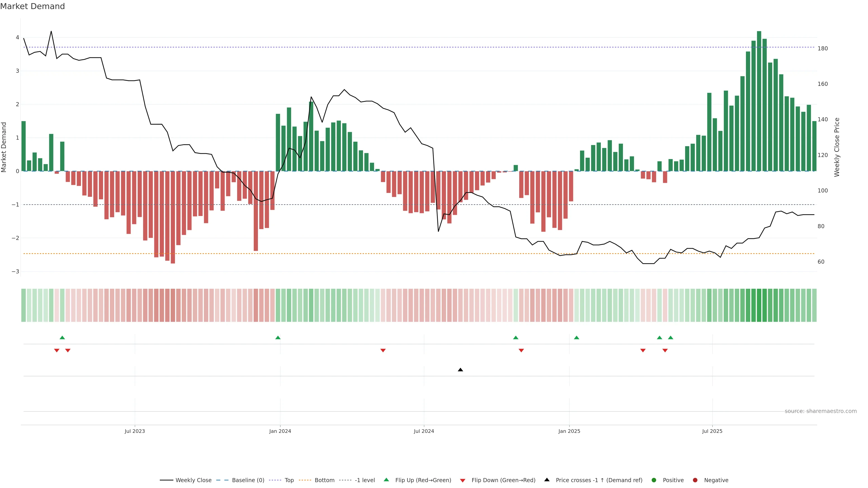Viewport: 868px width, 488px height.
Task: Click the red Flip Down legend triangle
Action: pos(462,480)
